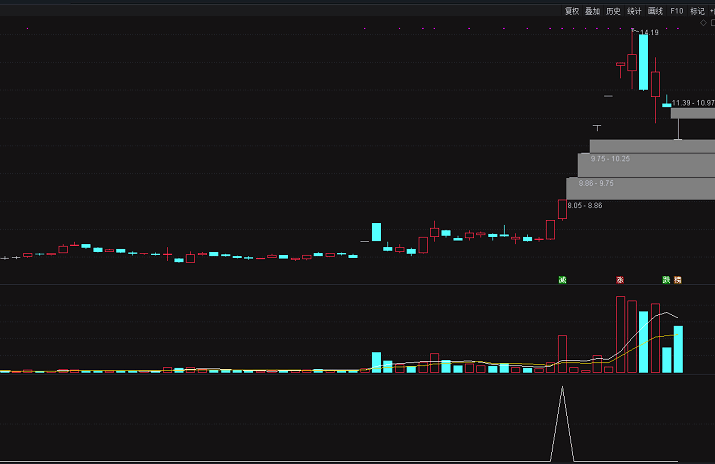
Task: Open the 标记 mark option
Action: tap(697, 11)
